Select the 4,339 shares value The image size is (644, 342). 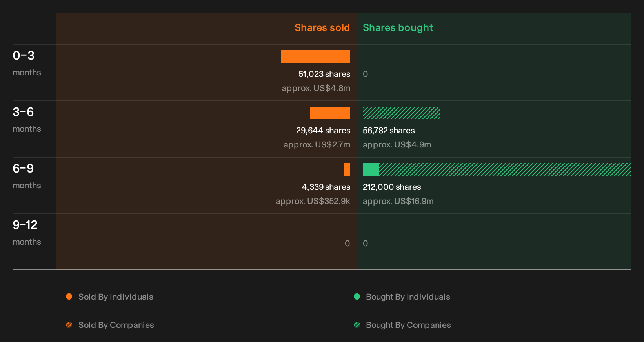[326, 187]
